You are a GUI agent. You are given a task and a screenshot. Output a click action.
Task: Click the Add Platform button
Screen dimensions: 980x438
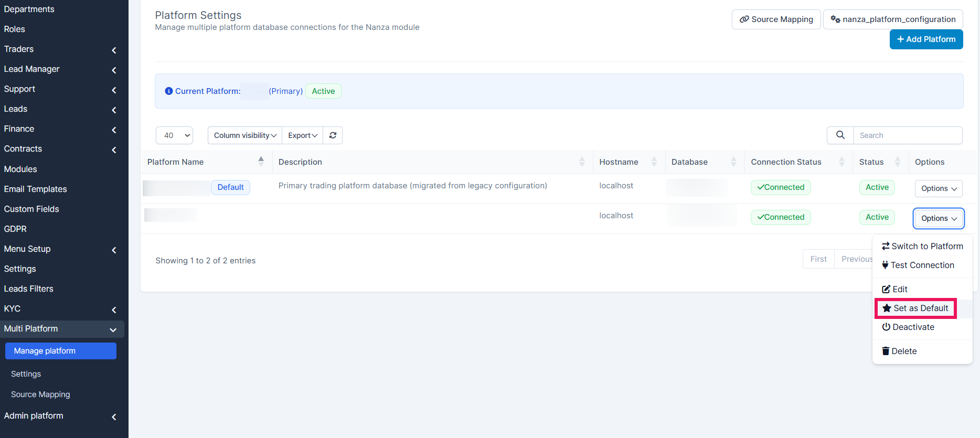tap(926, 39)
